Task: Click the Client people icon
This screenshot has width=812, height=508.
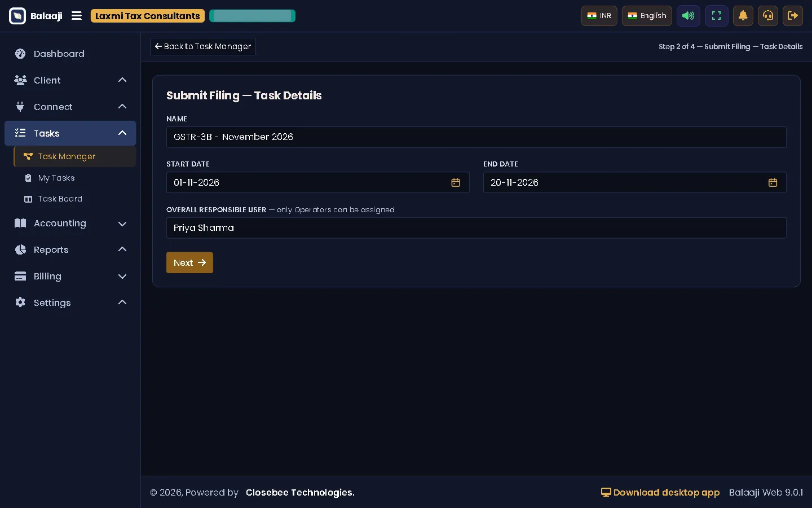Action: point(20,80)
